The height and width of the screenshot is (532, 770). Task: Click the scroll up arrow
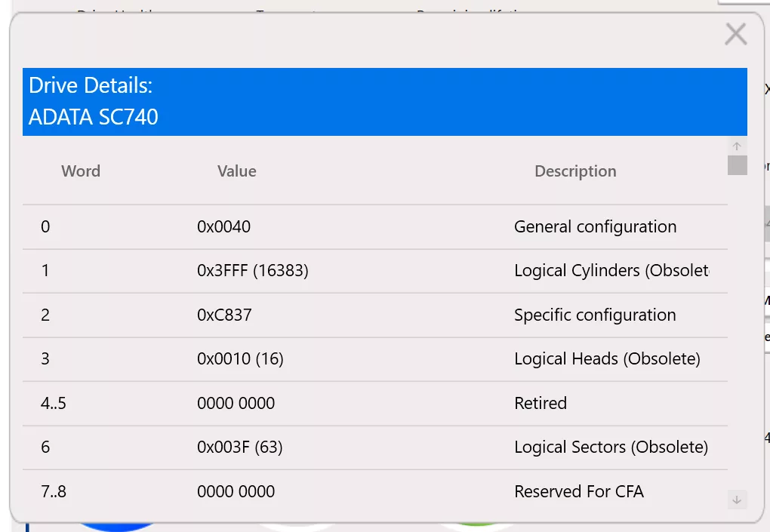(x=737, y=146)
